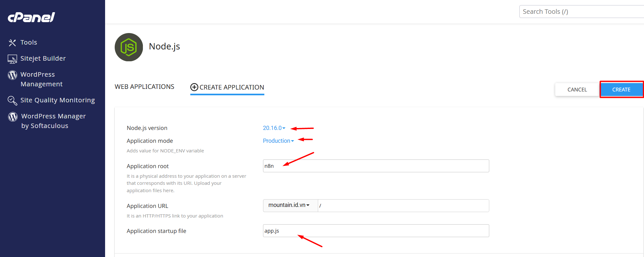Click the blue Create button
The image size is (644, 257).
coord(621,90)
